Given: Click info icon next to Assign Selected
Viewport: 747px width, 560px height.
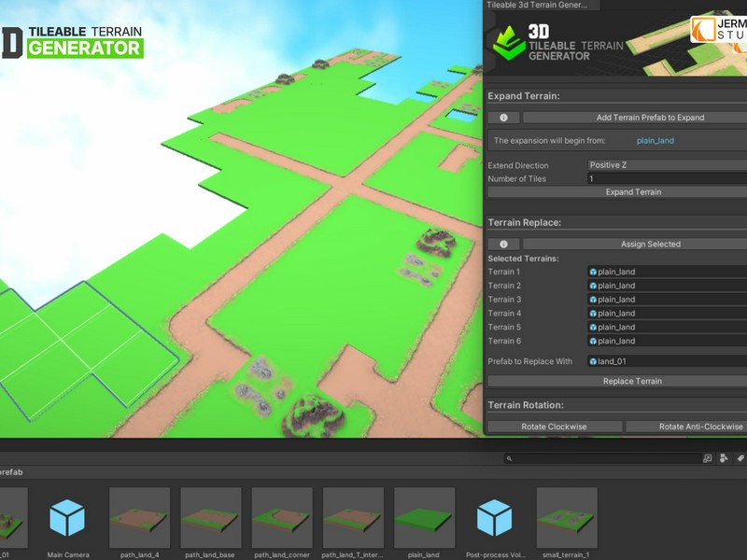Looking at the screenshot, I should tap(503, 245).
